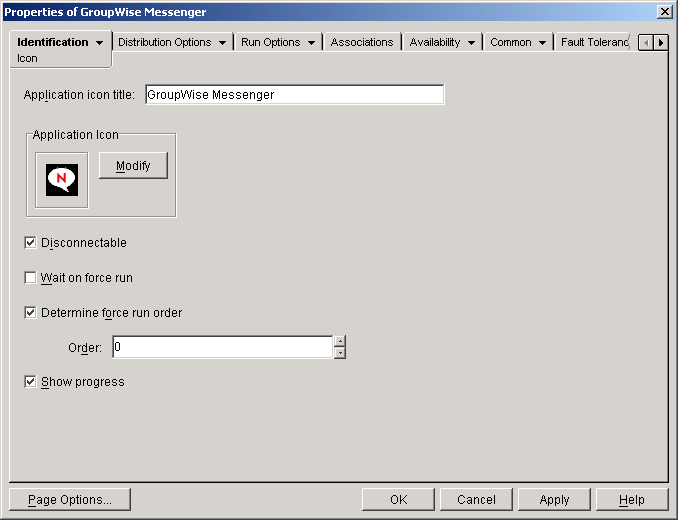Expand the Common tab dropdown arrow
The height and width of the screenshot is (520, 678).
542,43
